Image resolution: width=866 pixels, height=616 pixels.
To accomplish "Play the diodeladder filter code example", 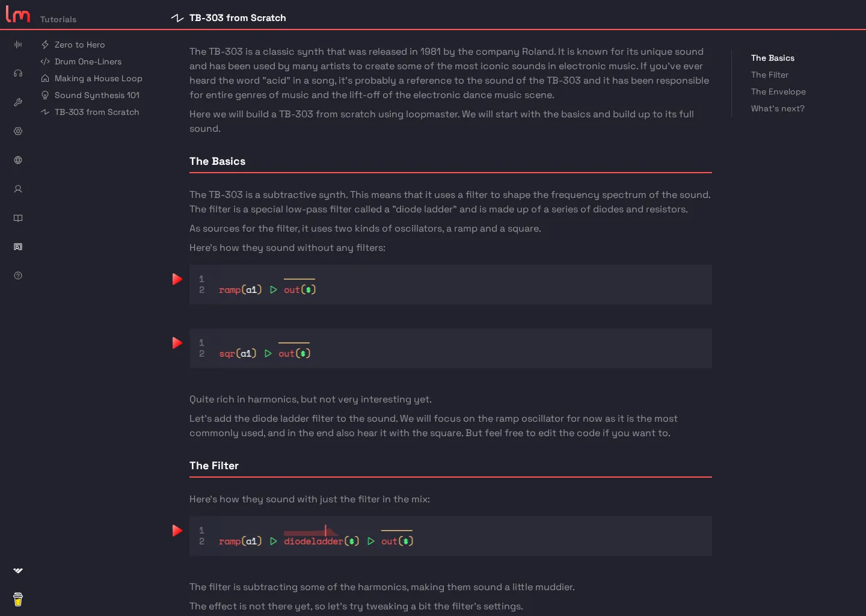I will 177,531.
